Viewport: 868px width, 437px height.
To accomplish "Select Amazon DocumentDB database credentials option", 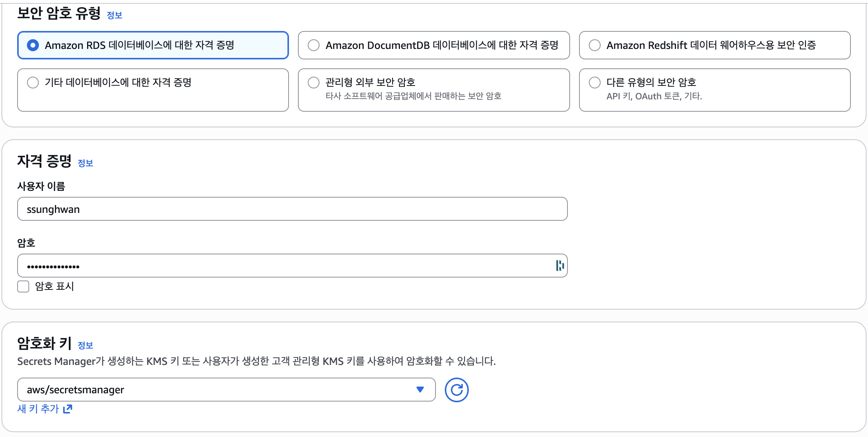I will tap(434, 45).
